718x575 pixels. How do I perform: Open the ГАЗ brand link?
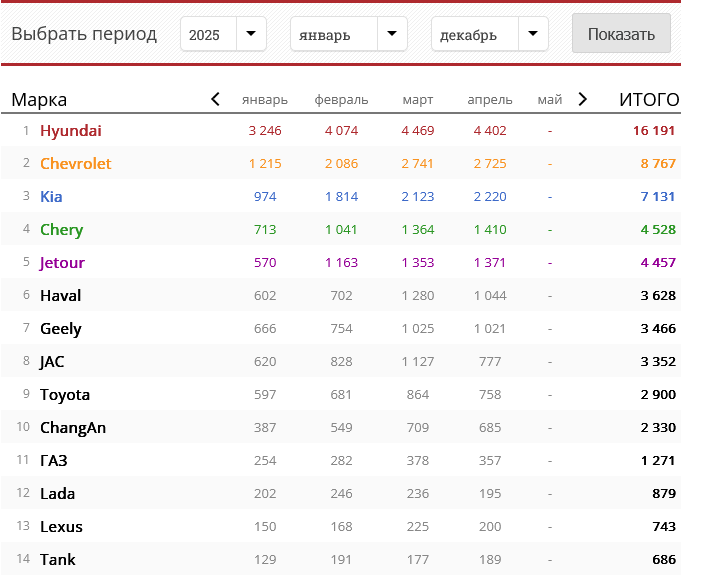(54, 461)
